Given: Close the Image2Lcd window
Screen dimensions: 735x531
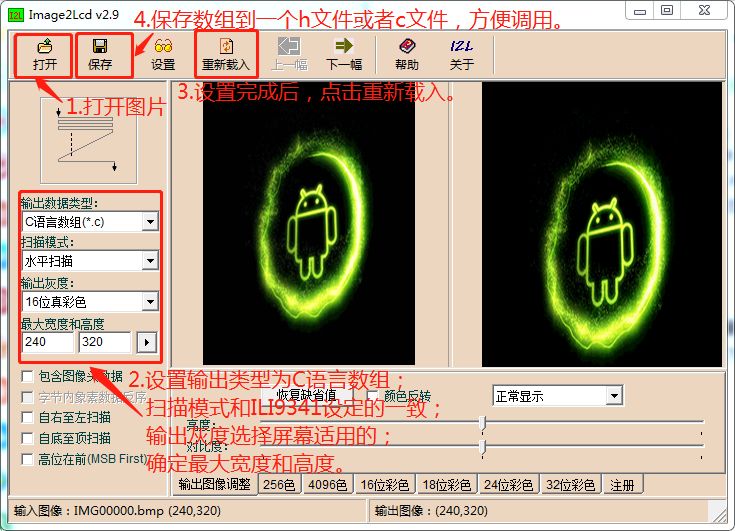Looking at the screenshot, I should click(705, 11).
